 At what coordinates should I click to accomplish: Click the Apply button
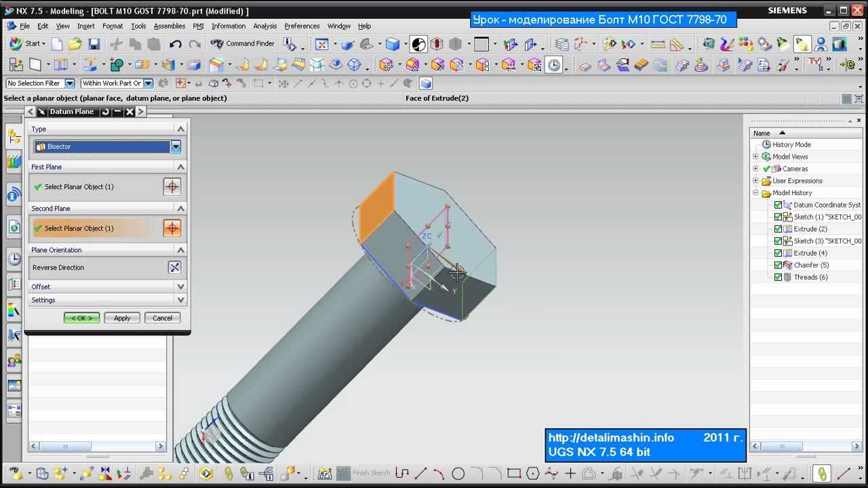[122, 318]
